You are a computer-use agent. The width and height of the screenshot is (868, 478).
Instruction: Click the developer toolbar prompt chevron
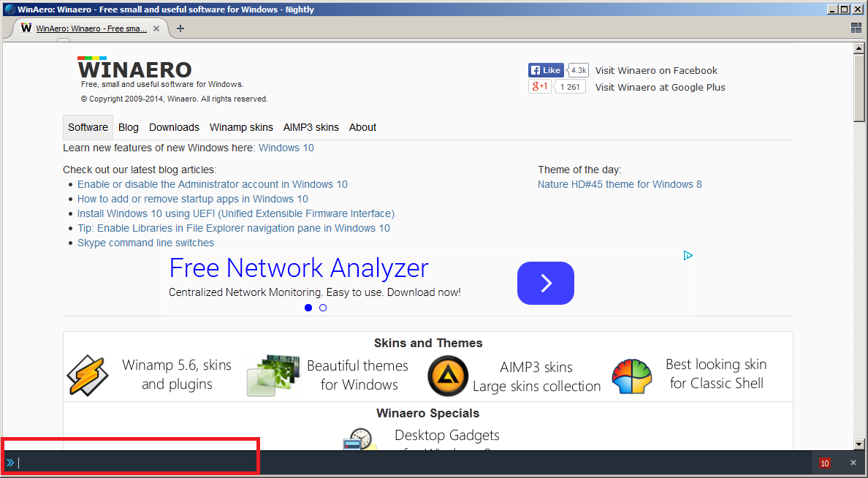[10, 463]
